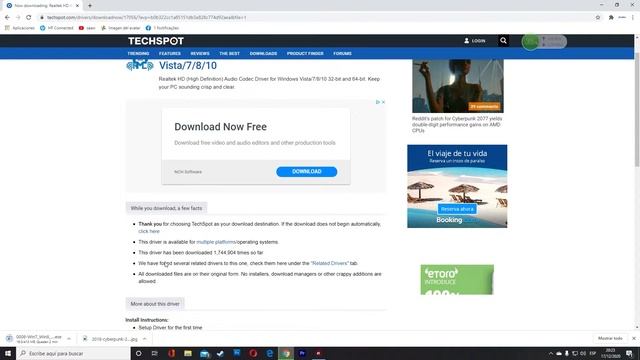Expand the system tray hidden icons arrow
The width and height of the screenshot is (640, 360).
point(551,353)
